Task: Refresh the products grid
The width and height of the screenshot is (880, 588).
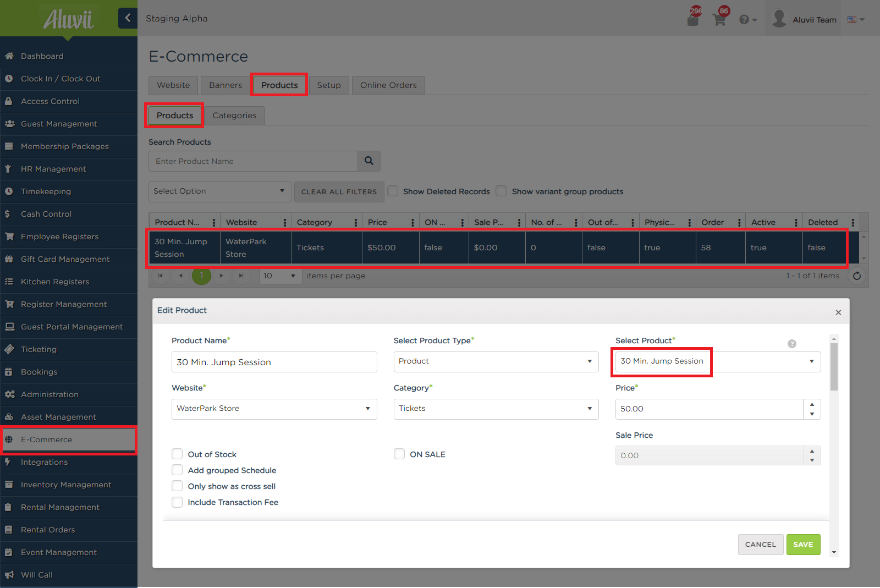Action: (857, 276)
